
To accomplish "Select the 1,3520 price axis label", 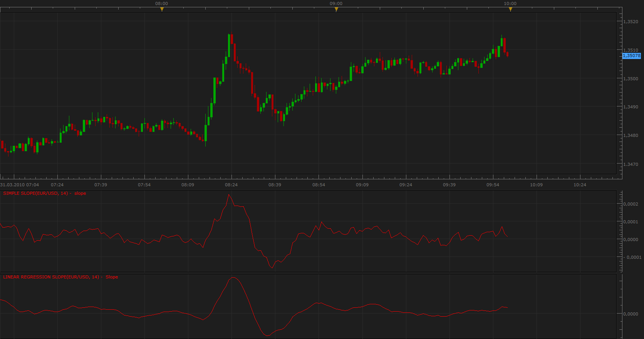I will pyautogui.click(x=631, y=22).
